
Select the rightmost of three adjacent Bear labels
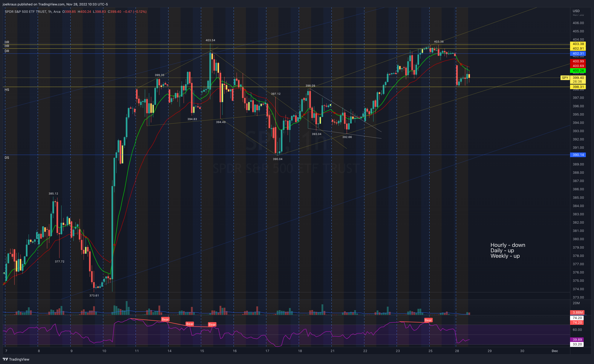212,325
